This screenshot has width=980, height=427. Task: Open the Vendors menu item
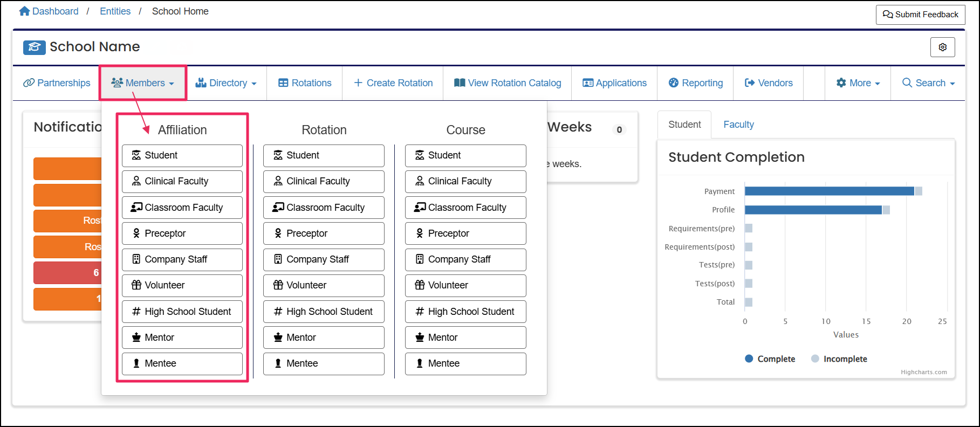(x=769, y=83)
